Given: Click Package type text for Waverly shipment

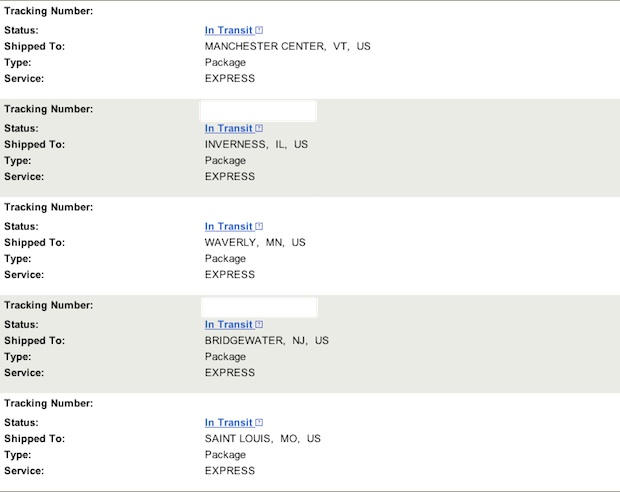Looking at the screenshot, I should point(225,258).
